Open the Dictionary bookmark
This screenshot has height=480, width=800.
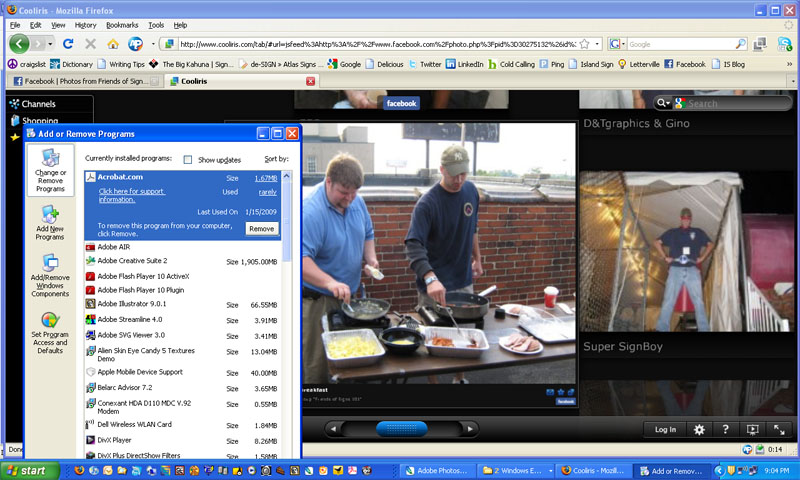click(71, 64)
